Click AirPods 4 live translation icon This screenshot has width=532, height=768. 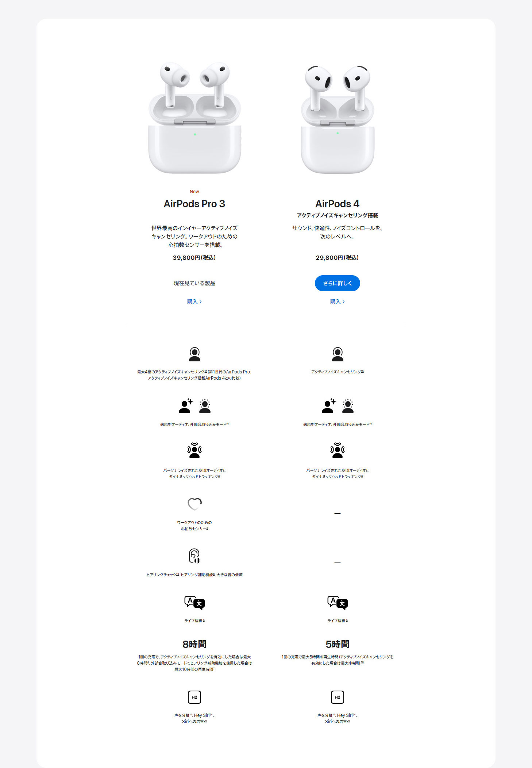[338, 603]
